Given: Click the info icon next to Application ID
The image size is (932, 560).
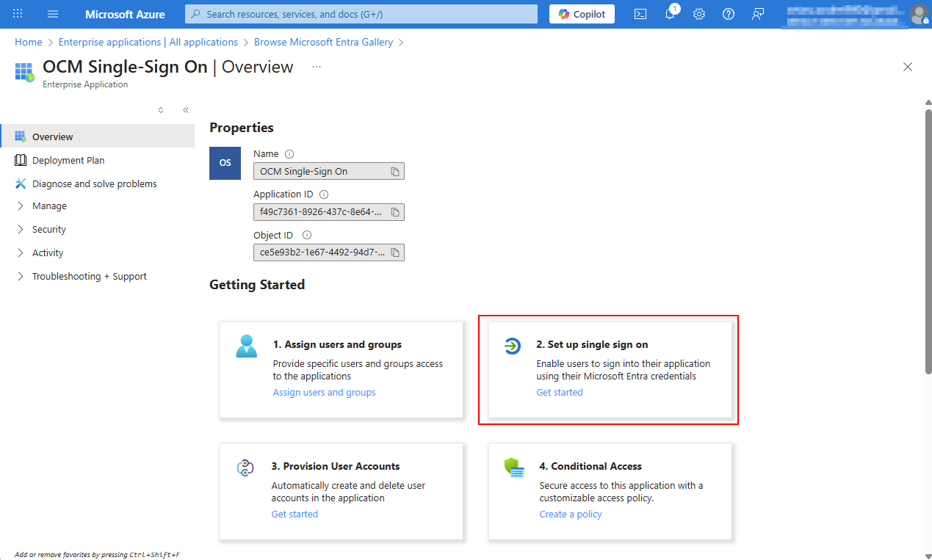Looking at the screenshot, I should (x=324, y=194).
